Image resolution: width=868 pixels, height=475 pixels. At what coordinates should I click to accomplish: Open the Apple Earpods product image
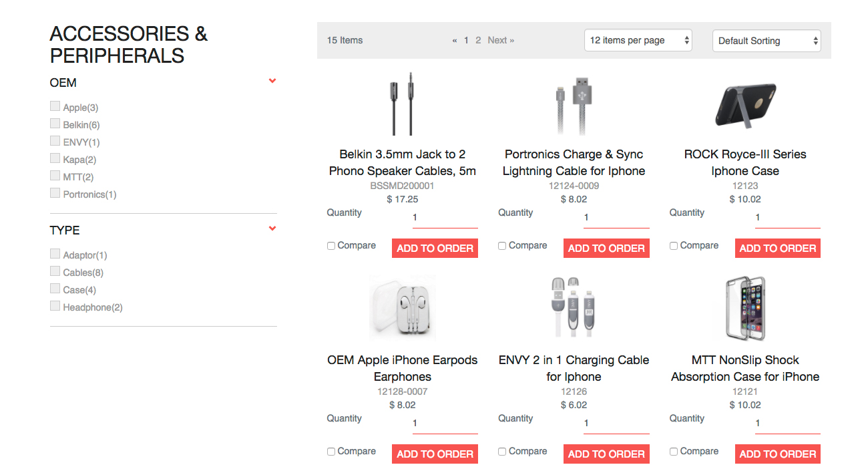point(402,308)
